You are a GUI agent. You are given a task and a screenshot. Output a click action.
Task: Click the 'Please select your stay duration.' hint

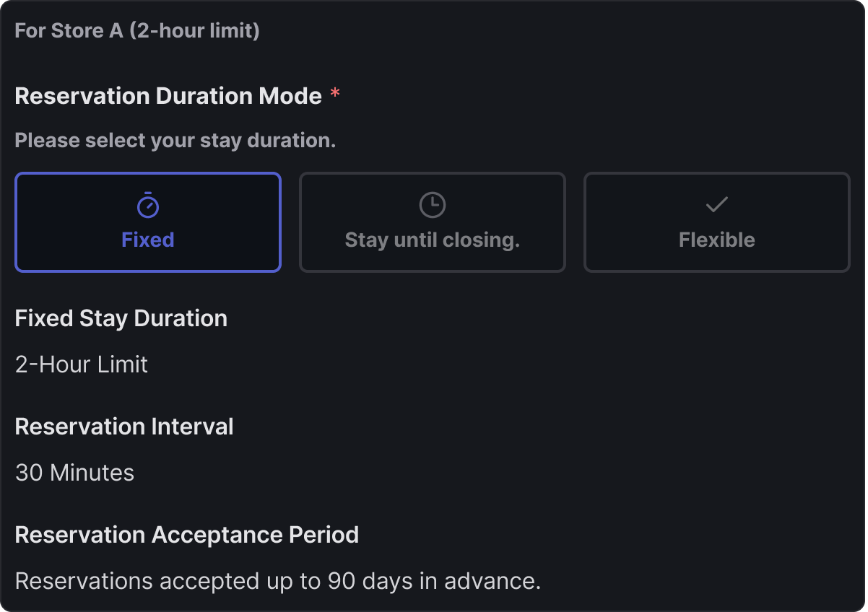tap(175, 140)
